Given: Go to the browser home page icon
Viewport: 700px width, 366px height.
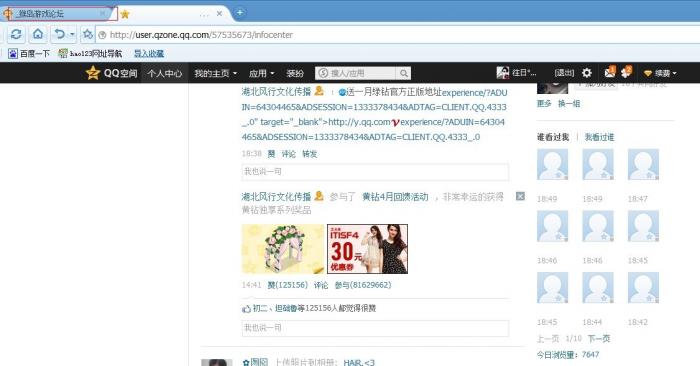Looking at the screenshot, I should (38, 34).
